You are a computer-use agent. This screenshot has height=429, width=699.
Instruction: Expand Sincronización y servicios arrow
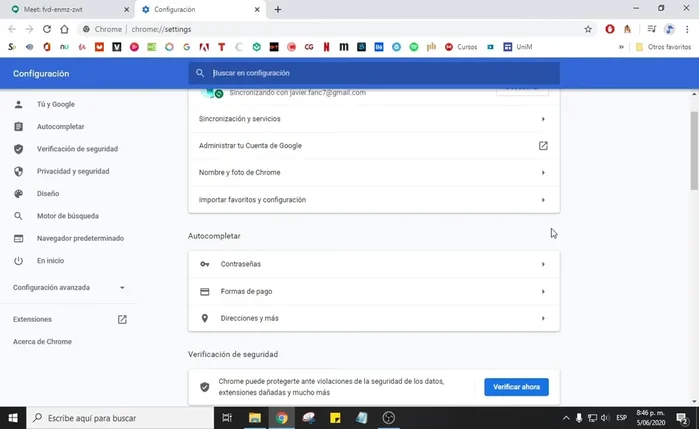543,119
